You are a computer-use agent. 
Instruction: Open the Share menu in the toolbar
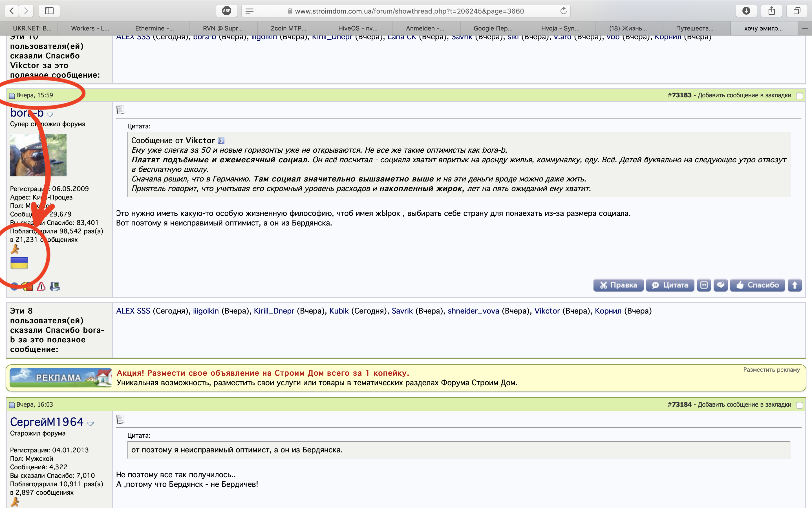[771, 11]
